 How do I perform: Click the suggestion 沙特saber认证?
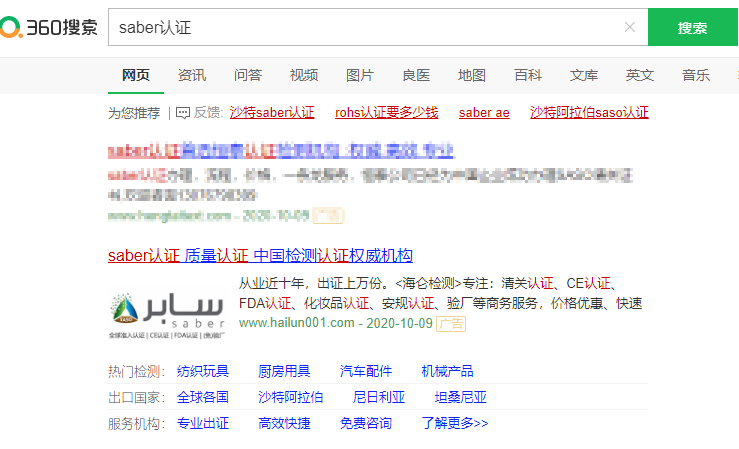(x=272, y=112)
